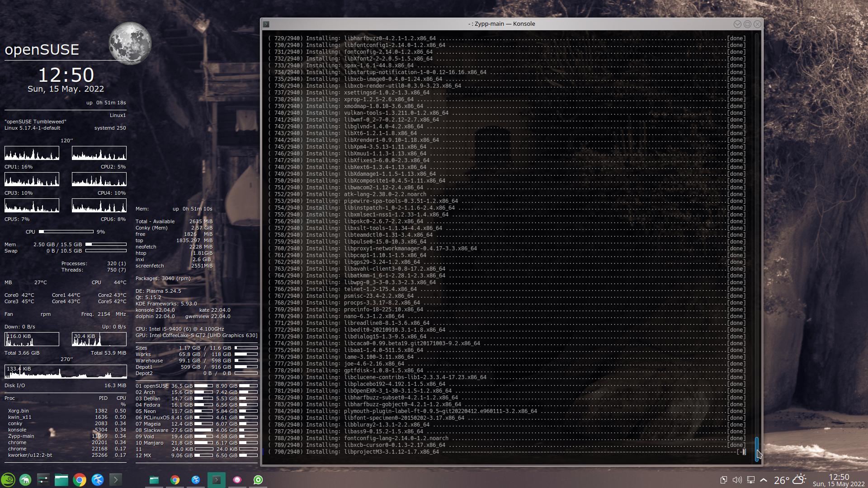The image size is (868, 488).
Task: Show hidden system tray icons arrow
Action: click(764, 480)
